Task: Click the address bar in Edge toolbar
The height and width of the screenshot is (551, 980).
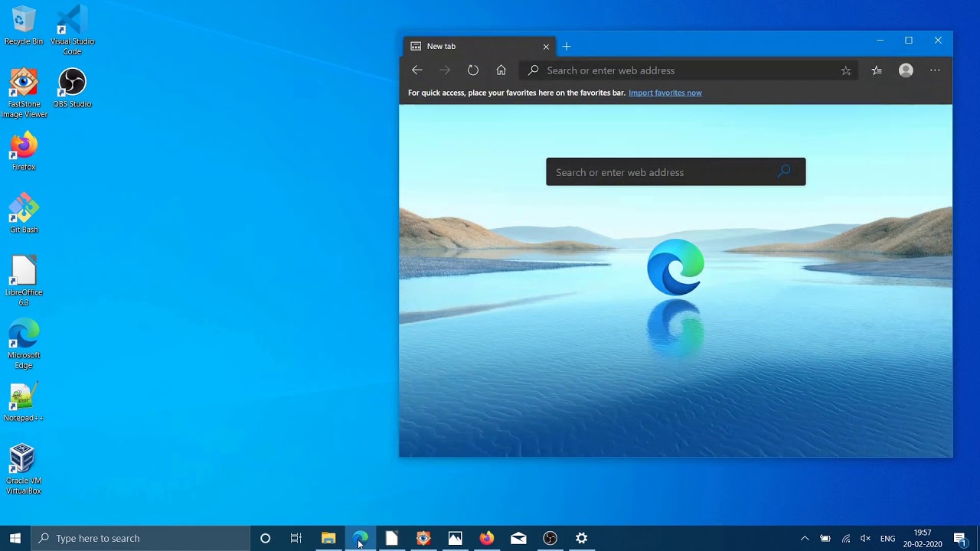Action: [x=688, y=70]
